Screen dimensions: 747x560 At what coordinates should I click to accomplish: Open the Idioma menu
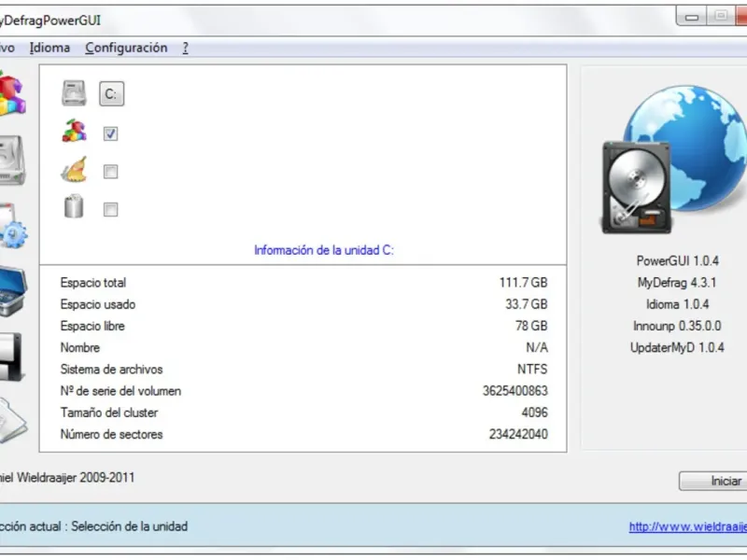click(49, 49)
